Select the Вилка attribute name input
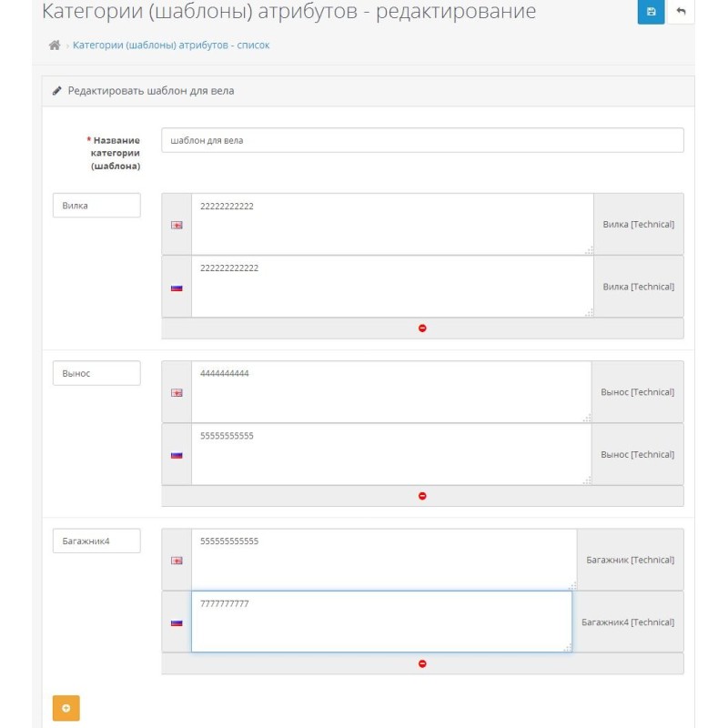 click(x=97, y=206)
